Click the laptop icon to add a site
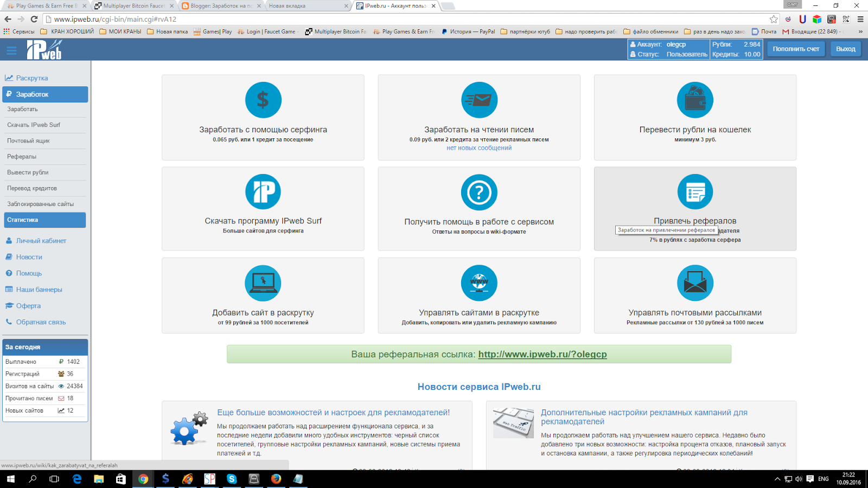The image size is (868, 488). pyautogui.click(x=263, y=283)
